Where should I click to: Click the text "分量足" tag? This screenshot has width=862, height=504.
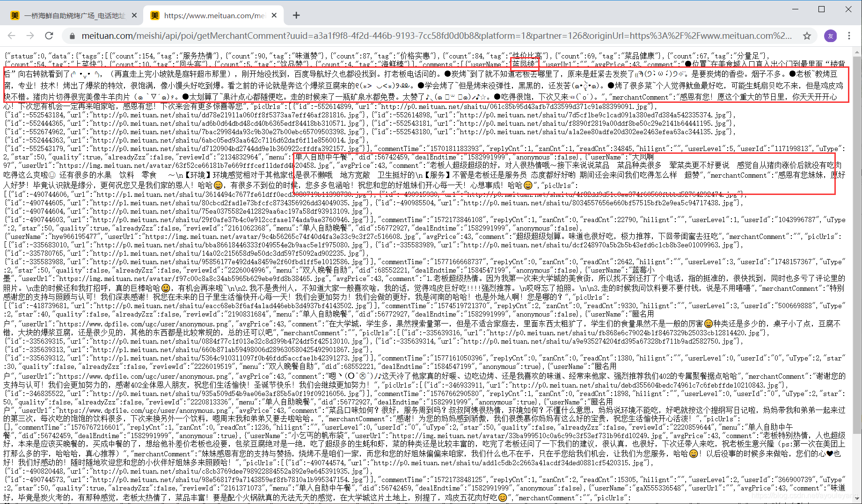coord(748,56)
